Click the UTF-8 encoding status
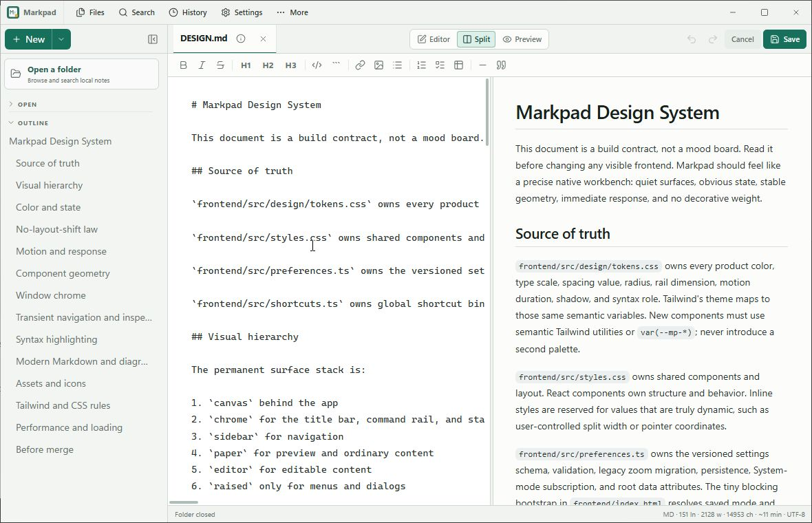Screen dimensions: 812x523 [796, 514]
